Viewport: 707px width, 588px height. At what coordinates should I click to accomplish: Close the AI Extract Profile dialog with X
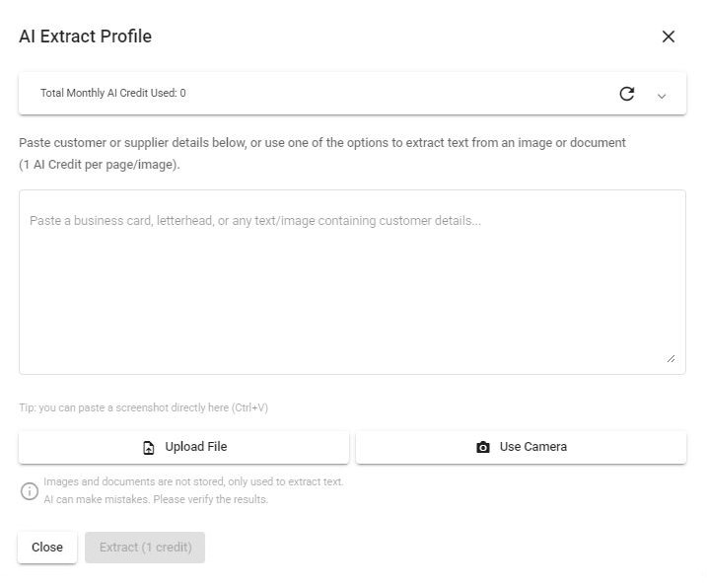(x=669, y=37)
